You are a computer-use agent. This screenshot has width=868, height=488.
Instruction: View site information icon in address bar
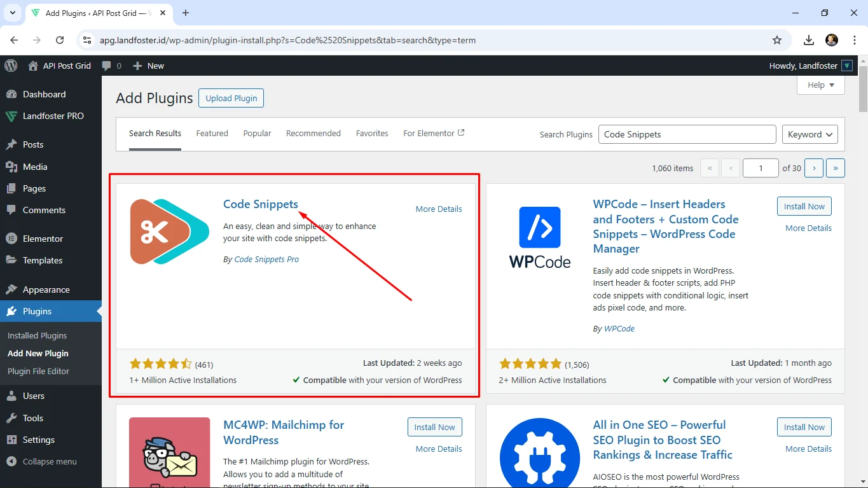click(x=88, y=40)
